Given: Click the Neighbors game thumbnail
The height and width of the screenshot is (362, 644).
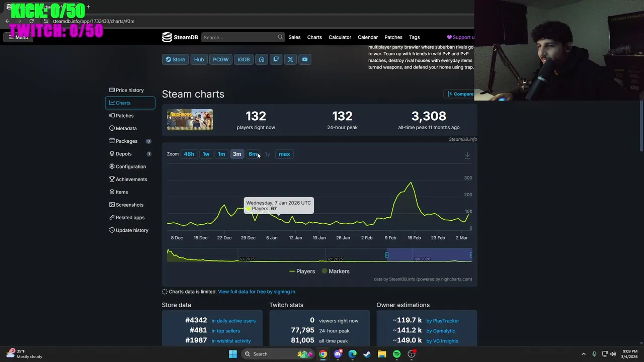Looking at the screenshot, I should [190, 120].
